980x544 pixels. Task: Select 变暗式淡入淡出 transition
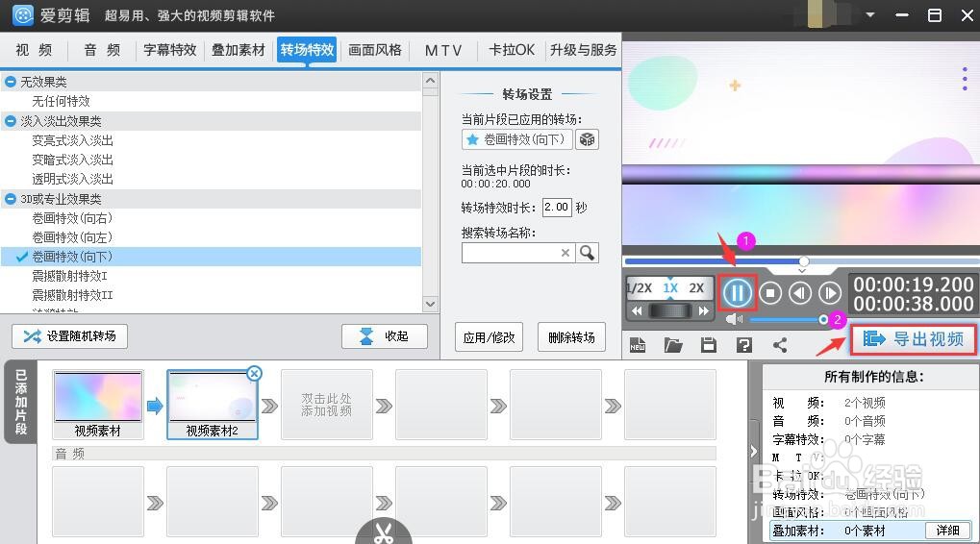72,160
